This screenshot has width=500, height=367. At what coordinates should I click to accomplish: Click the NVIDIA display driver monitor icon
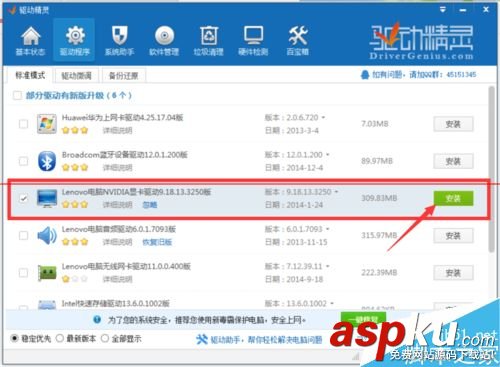click(x=47, y=198)
